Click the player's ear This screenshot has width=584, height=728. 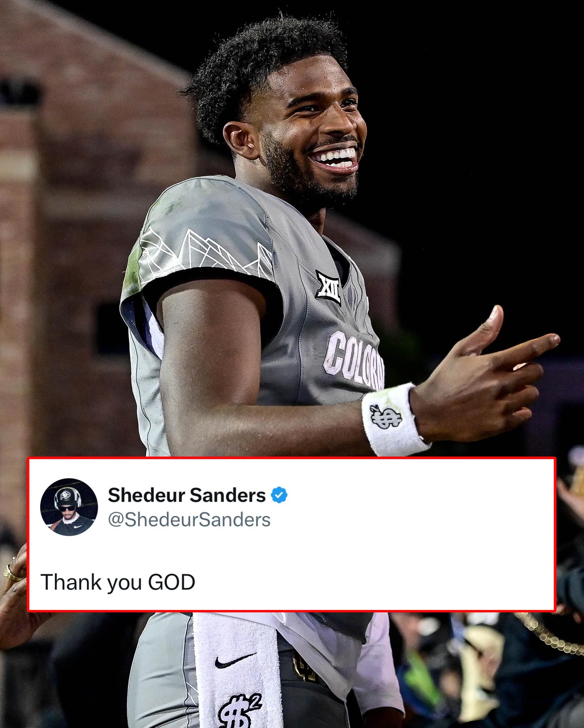tap(238, 140)
